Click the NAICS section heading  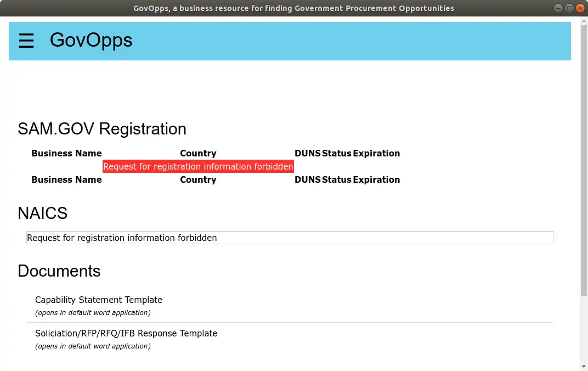tap(43, 213)
